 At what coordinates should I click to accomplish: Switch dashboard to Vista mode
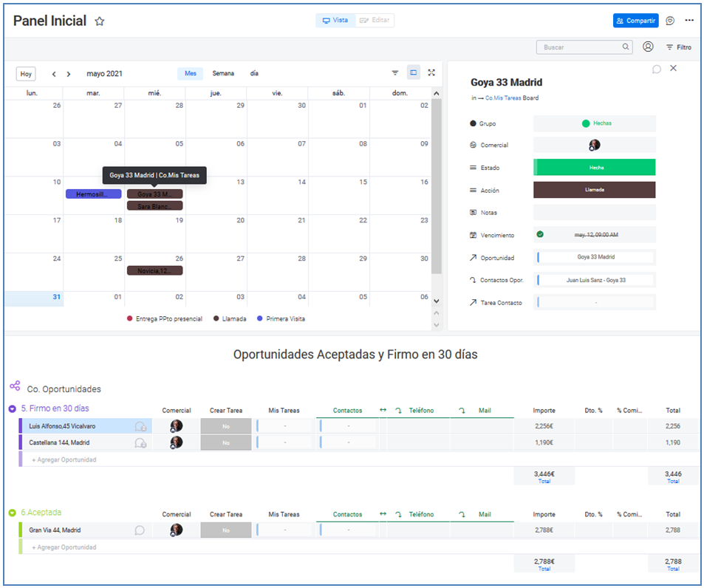click(x=335, y=21)
